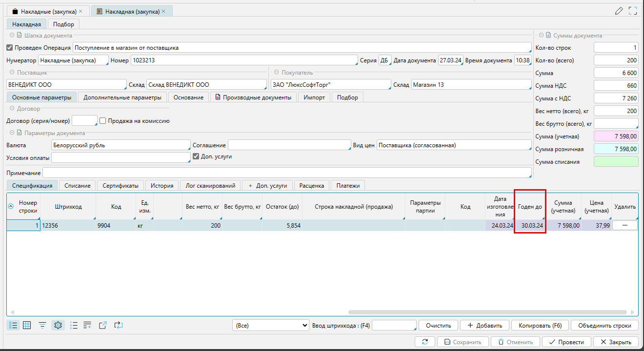Click the green Сумма списания field
Image resolution: width=644 pixels, height=351 pixels.
616,161
